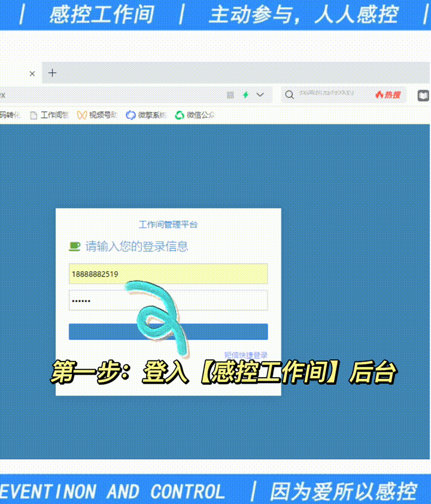
Task: Click the blue login button
Action: pos(168,332)
